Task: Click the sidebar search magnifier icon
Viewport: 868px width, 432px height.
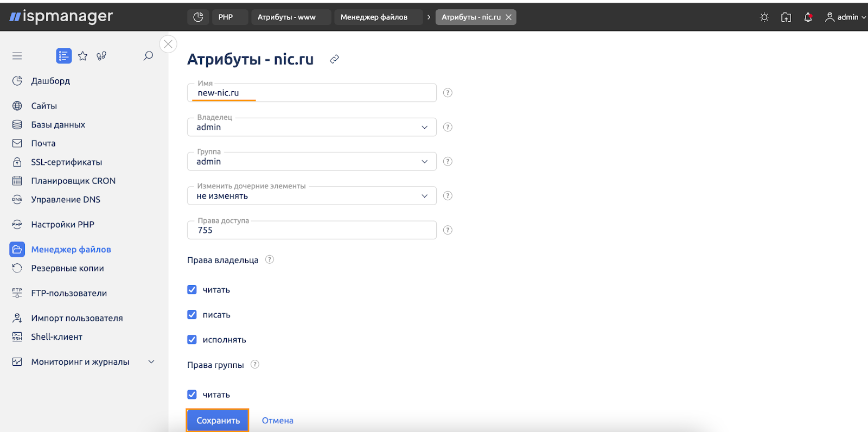Action: pos(148,56)
